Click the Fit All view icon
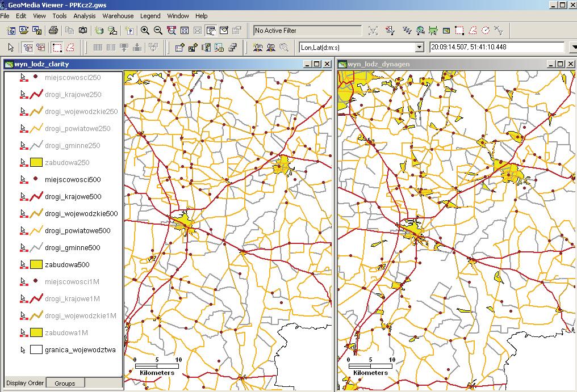 pos(185,30)
